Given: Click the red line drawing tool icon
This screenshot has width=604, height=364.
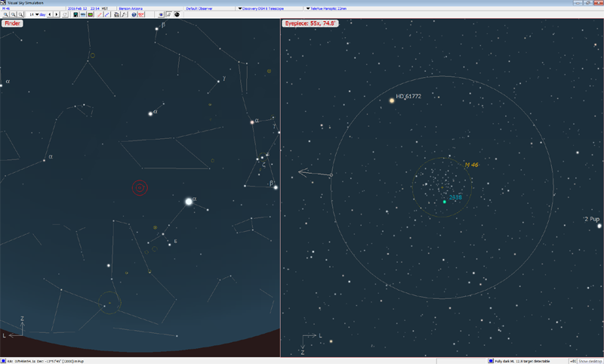Looking at the screenshot, I should tap(100, 14).
